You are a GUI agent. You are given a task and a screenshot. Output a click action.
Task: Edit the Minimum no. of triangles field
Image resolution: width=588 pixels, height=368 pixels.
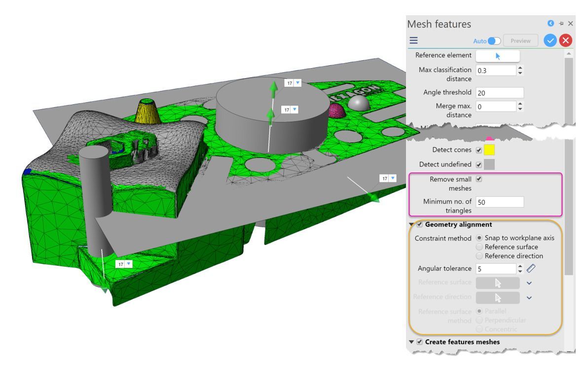[x=500, y=202]
